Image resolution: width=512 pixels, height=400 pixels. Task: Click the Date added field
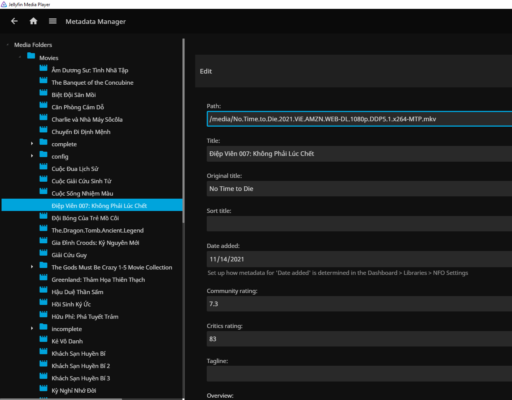pos(359,259)
